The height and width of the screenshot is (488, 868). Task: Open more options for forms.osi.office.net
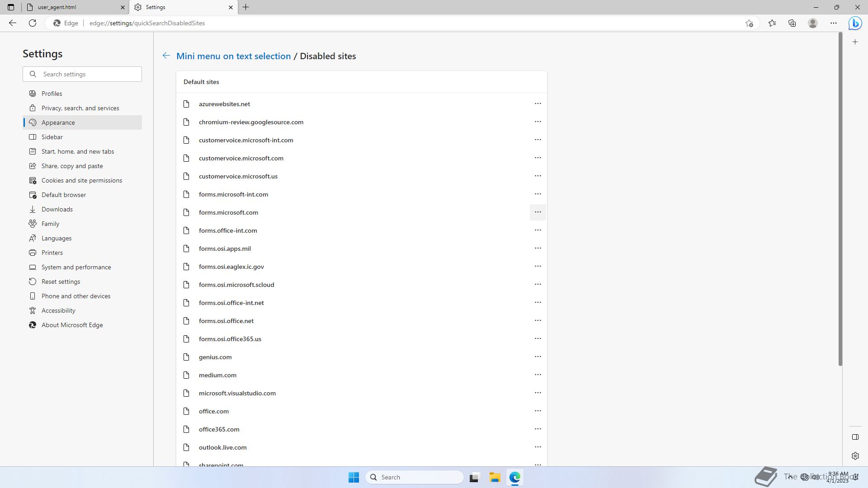click(538, 320)
